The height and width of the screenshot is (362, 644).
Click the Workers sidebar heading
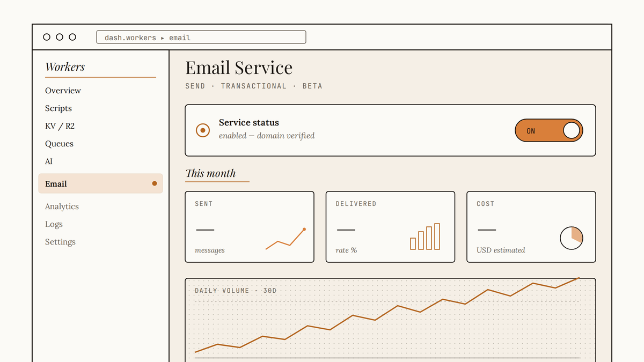(65, 67)
